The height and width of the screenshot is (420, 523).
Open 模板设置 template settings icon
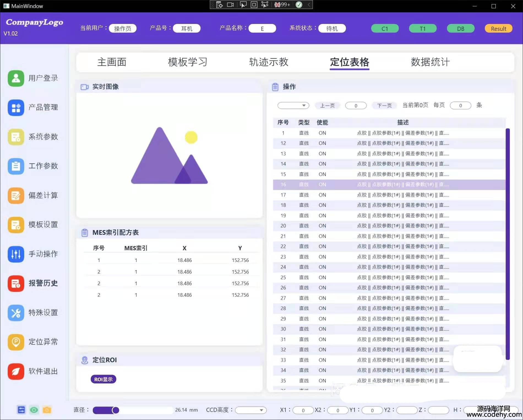coord(16,225)
